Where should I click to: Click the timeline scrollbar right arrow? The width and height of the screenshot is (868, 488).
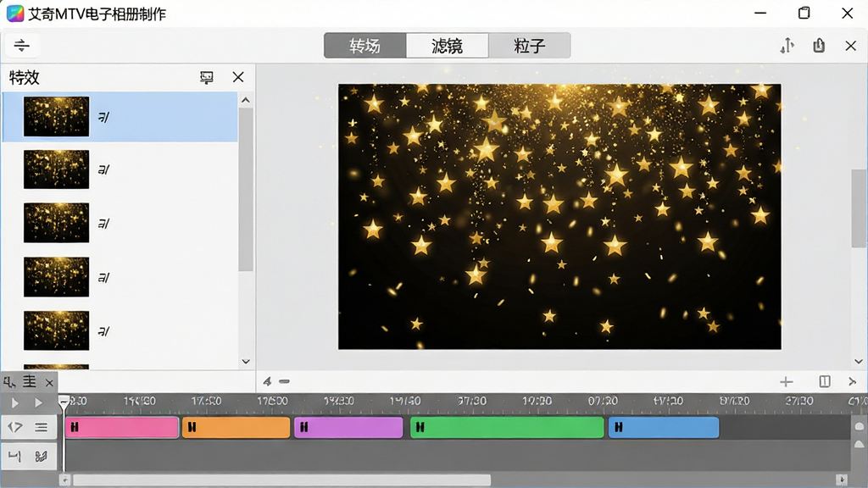point(842,480)
